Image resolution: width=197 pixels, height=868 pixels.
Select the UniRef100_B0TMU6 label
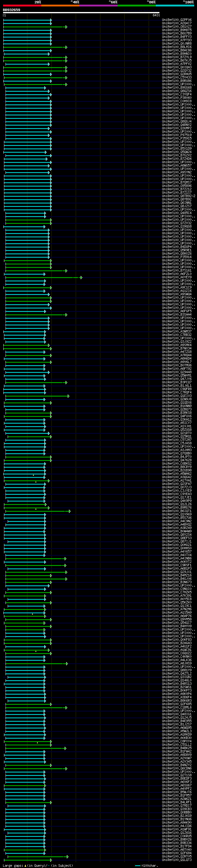point(177,365)
